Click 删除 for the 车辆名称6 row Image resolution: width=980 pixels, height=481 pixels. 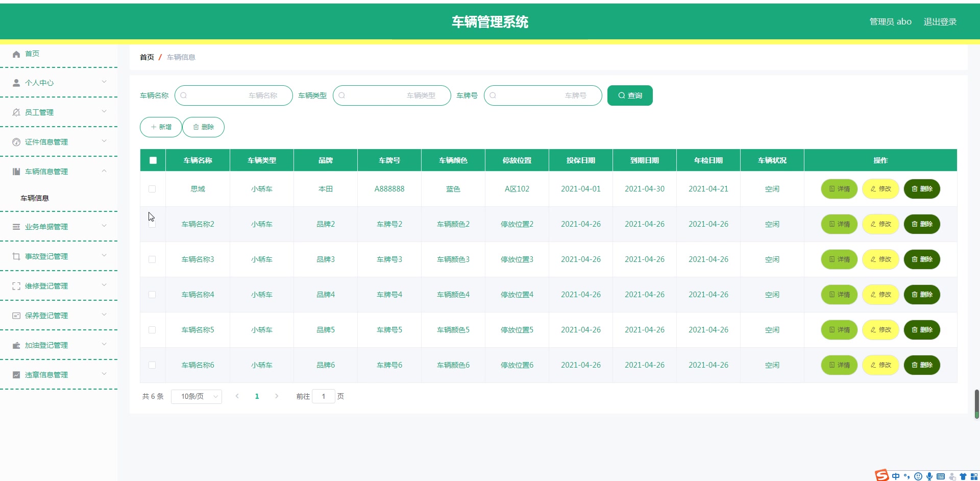[x=922, y=365]
